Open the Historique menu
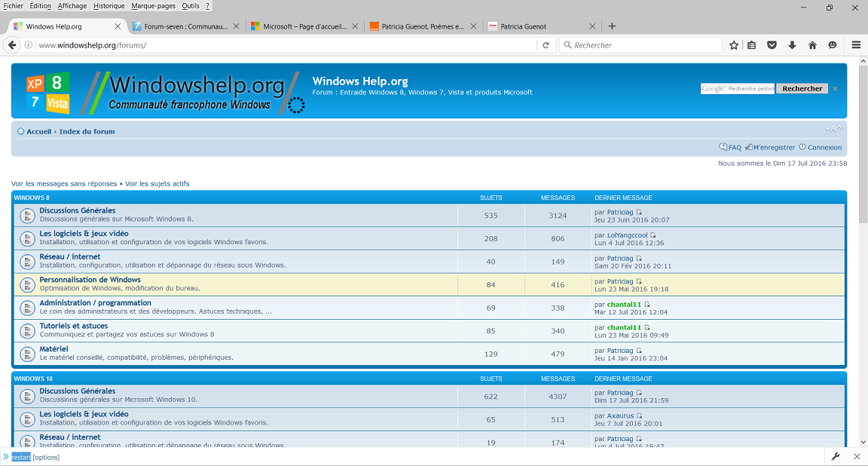Viewport: 868px width, 466px height. 109,6
